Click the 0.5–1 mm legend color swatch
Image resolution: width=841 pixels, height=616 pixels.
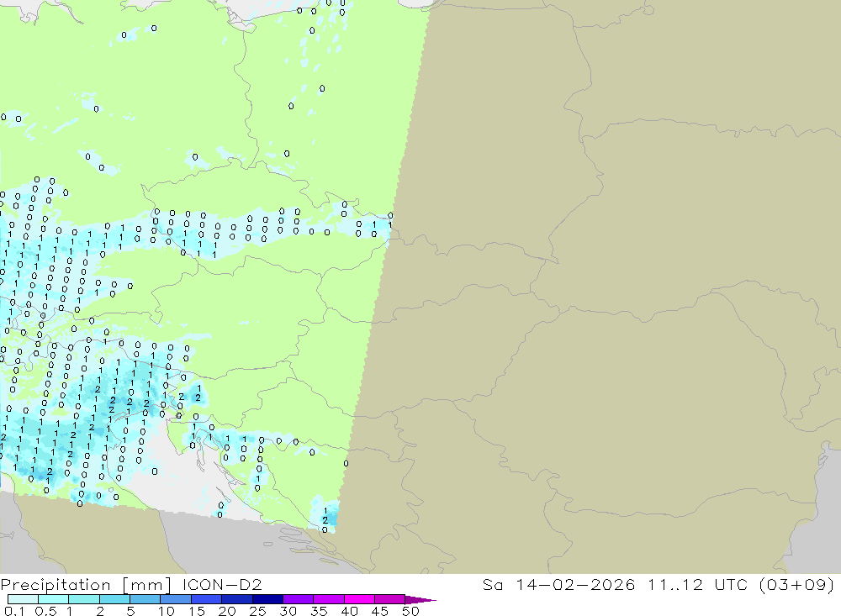tap(54, 599)
